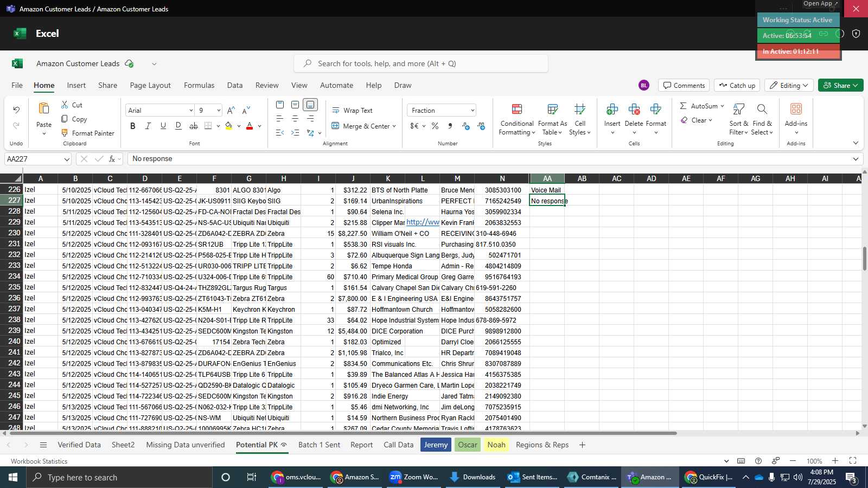Click the Name Box showing AA227
The image size is (868, 488).
coord(37,159)
